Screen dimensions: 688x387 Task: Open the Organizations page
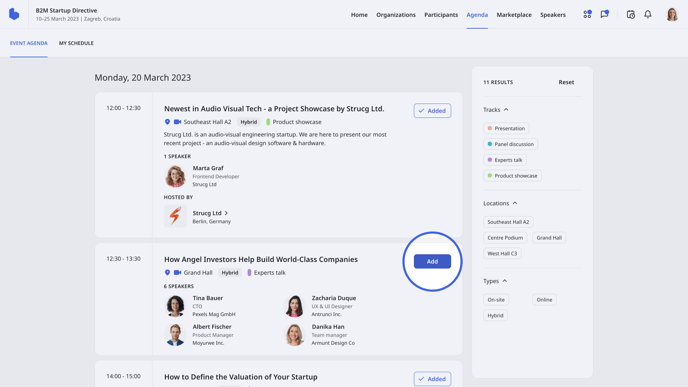[396, 14]
